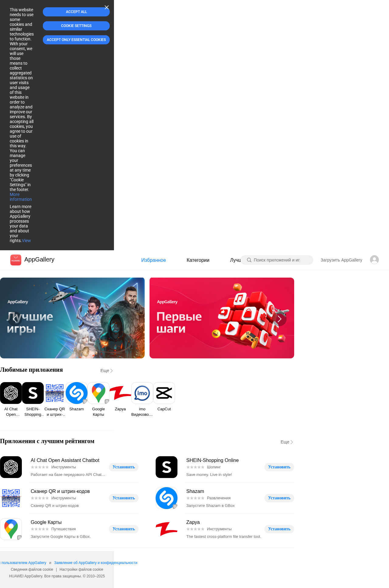Click SHEIN icon in top-rated list
The image size is (389, 588).
[167, 467]
